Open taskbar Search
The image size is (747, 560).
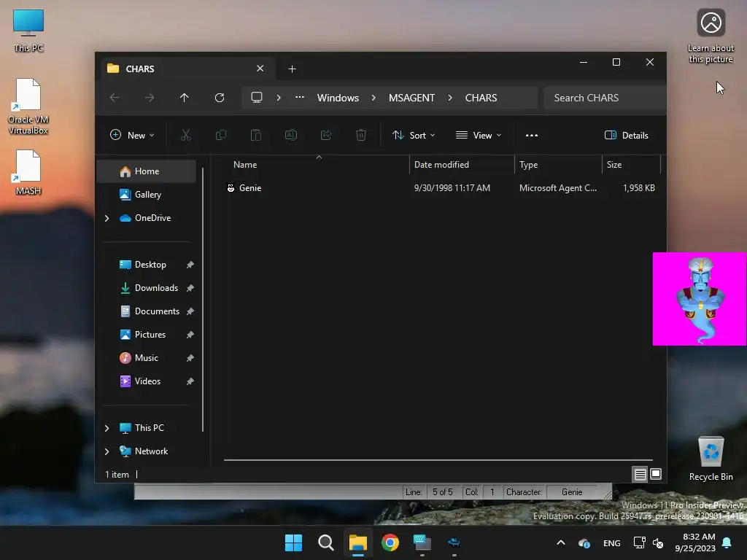tap(326, 542)
